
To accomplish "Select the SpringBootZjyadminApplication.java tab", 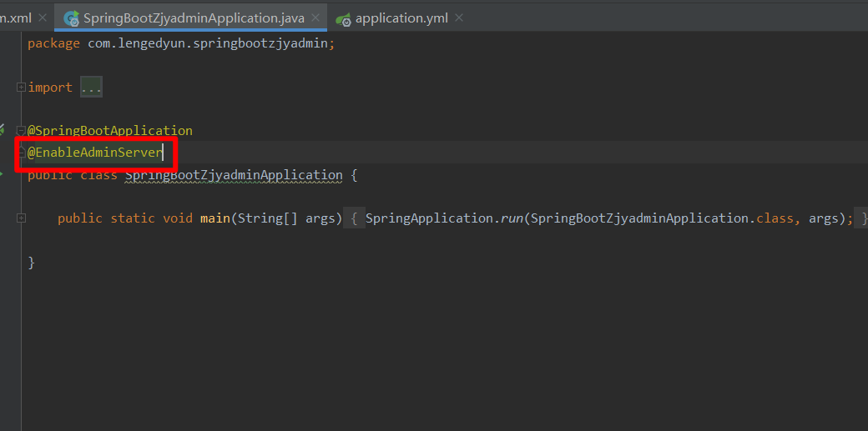I will 192,18.
